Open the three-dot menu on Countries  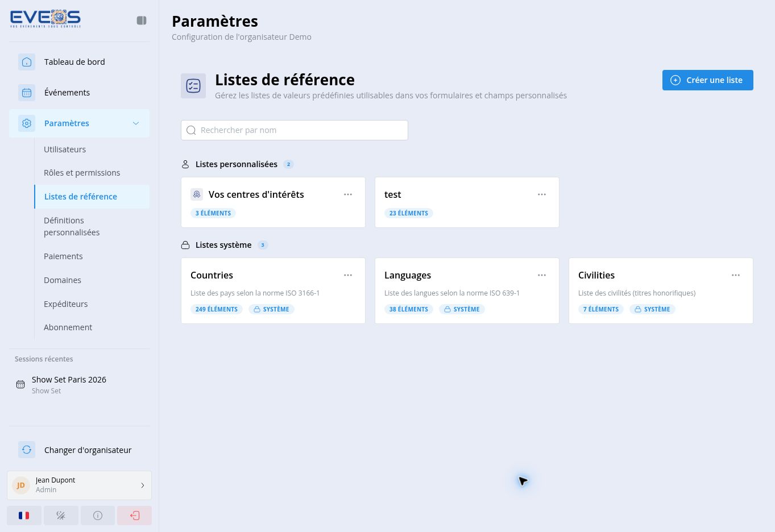coord(348,275)
